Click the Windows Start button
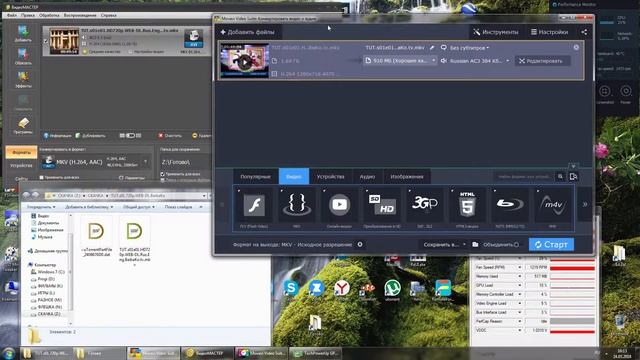The height and width of the screenshot is (360, 640). 8,353
